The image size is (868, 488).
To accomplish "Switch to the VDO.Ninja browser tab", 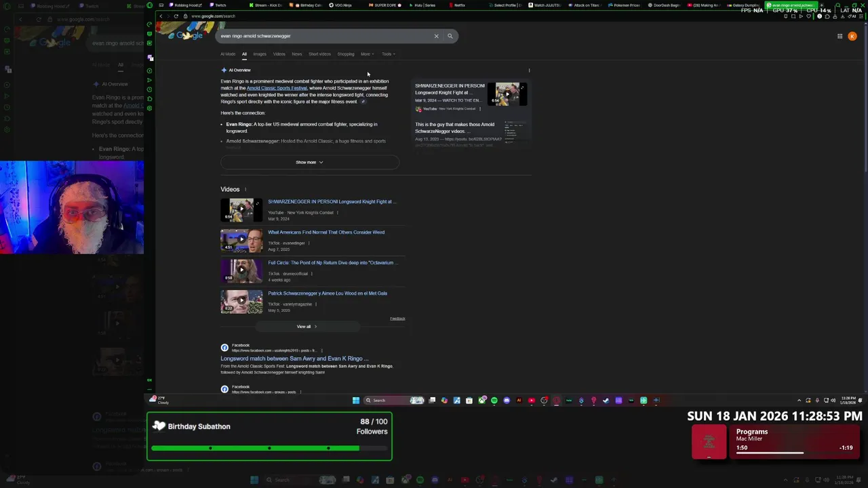I will (x=340, y=5).
